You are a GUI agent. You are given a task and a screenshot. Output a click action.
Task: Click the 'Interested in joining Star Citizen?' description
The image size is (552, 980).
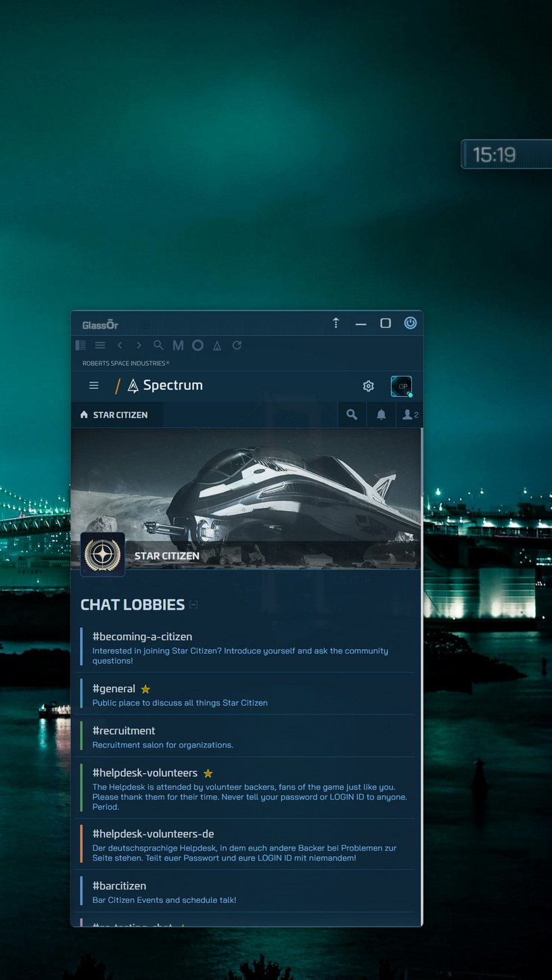tap(240, 656)
